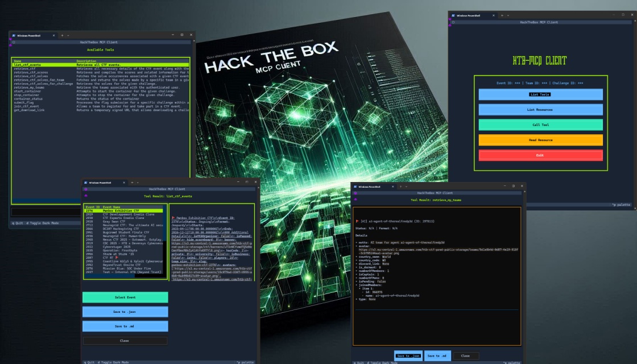Open the tab dropdown in the list_ctf_events terminal
The image size is (637, 364).
pos(138,183)
